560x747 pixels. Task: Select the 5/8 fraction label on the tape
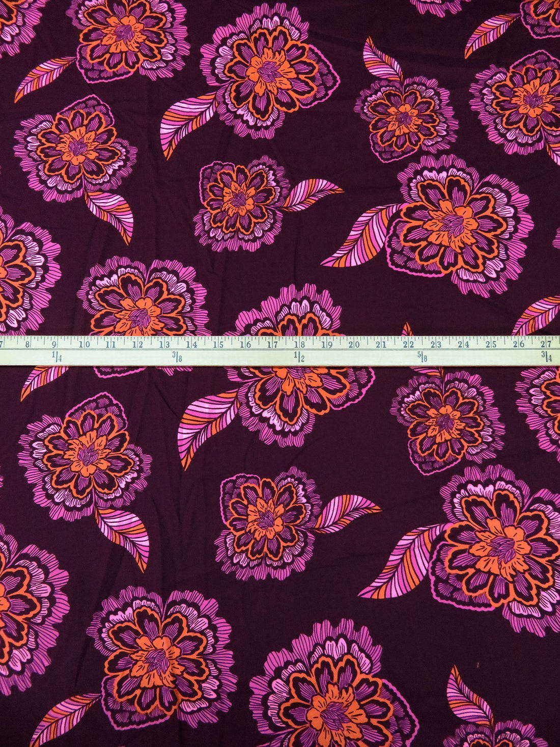(x=422, y=356)
